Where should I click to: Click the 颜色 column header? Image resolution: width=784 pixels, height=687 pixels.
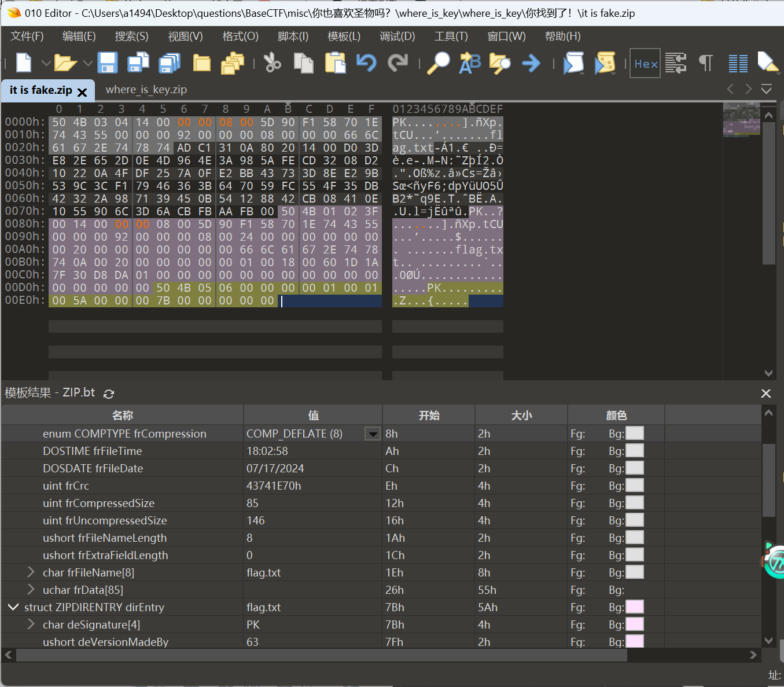pos(616,415)
